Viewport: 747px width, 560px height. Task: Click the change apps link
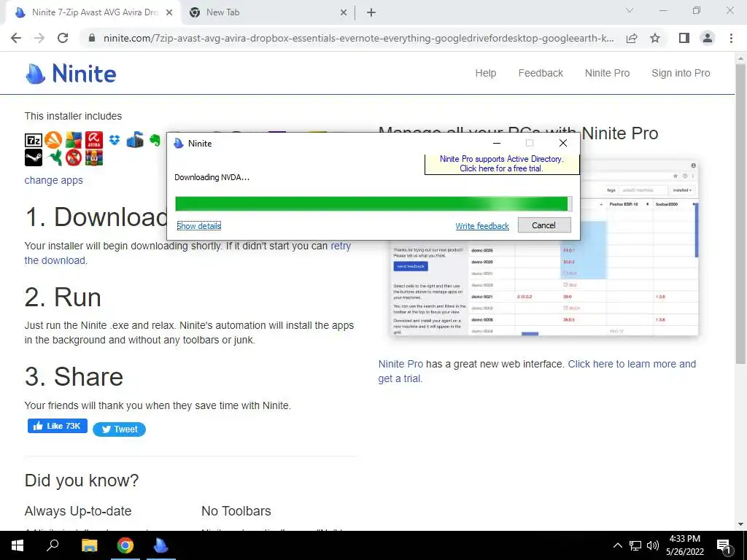54,181
